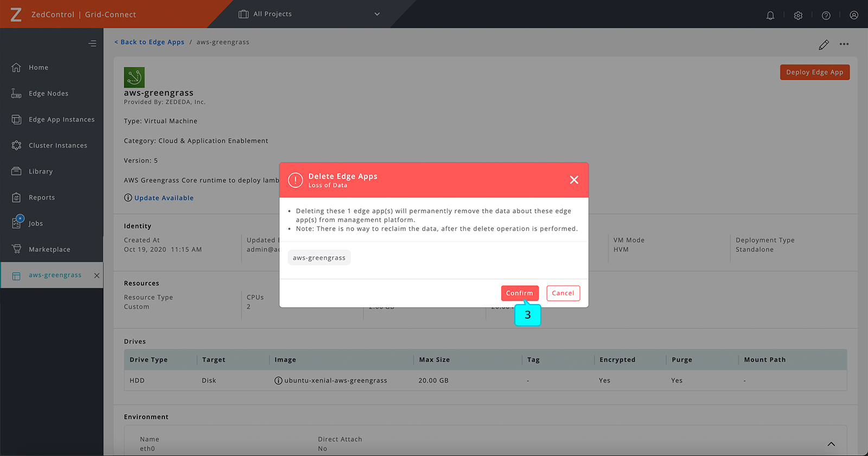This screenshot has height=456, width=868.
Task: Click the Reports clipboard icon
Action: (x=16, y=198)
